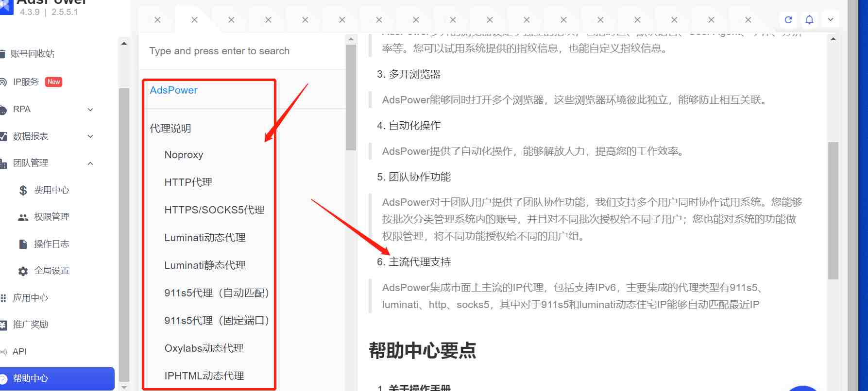Click the 账号回收站 trash icon
The width and height of the screenshot is (868, 391).
pos(2,54)
